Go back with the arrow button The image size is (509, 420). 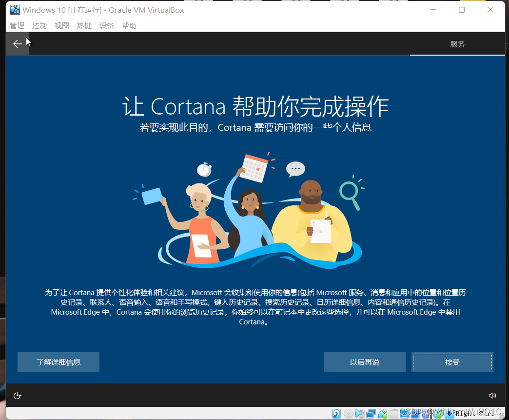point(17,43)
